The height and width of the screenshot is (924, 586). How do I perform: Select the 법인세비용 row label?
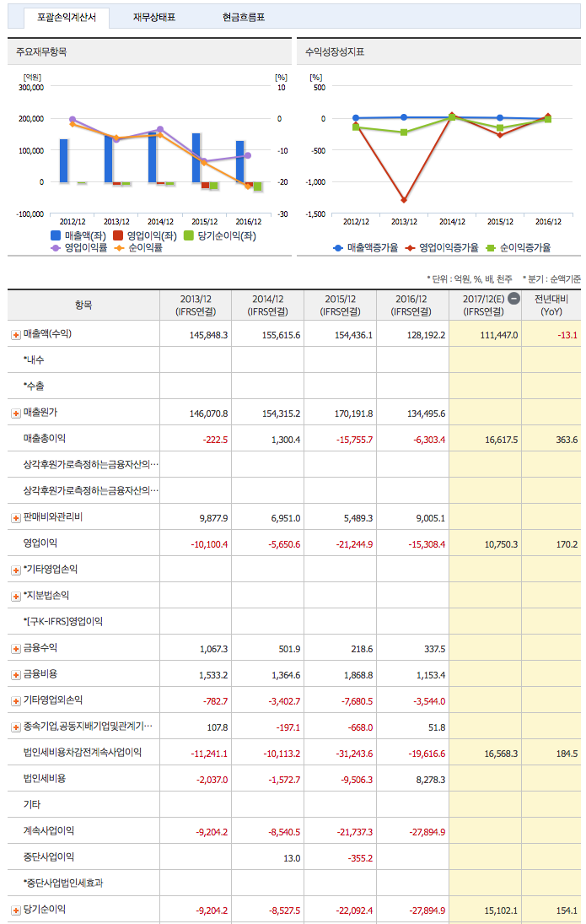click(x=45, y=779)
